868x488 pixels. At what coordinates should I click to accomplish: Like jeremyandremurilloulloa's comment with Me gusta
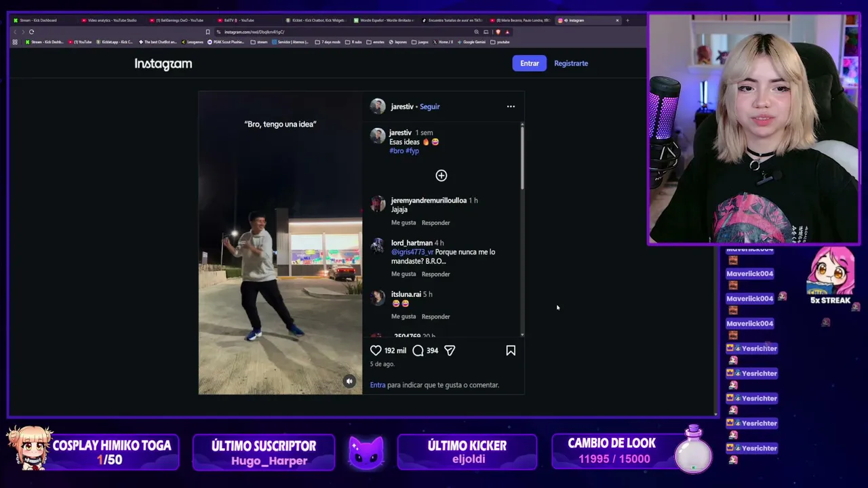(403, 223)
